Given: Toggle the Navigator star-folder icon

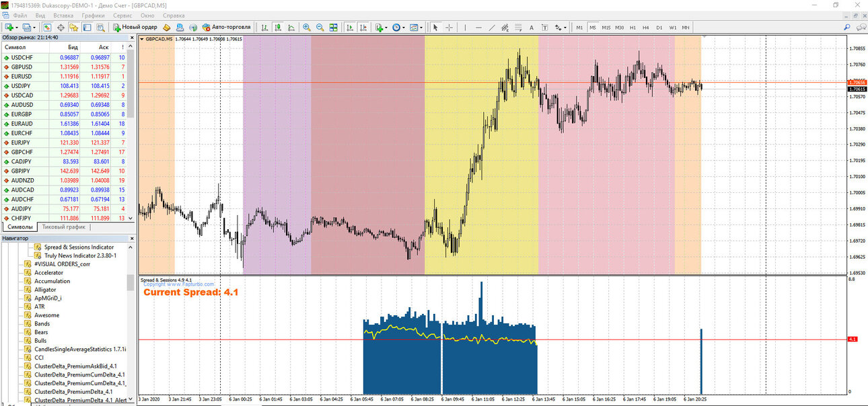Looking at the screenshot, I should point(73,27).
